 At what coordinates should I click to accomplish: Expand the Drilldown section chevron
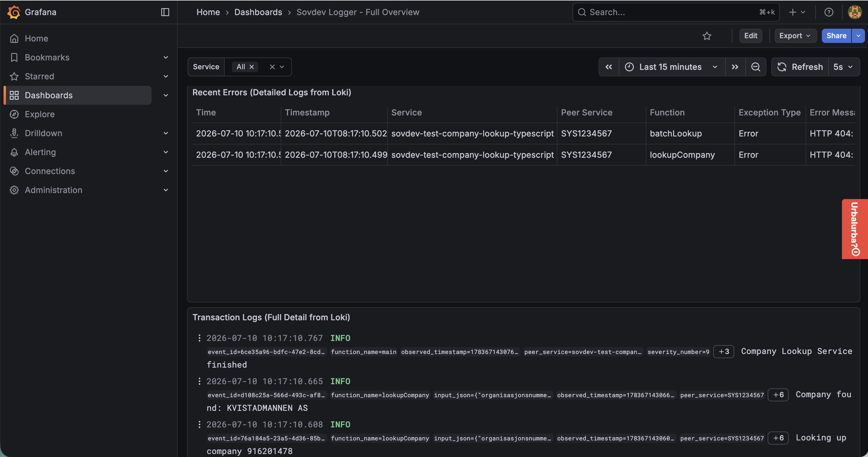(166, 133)
